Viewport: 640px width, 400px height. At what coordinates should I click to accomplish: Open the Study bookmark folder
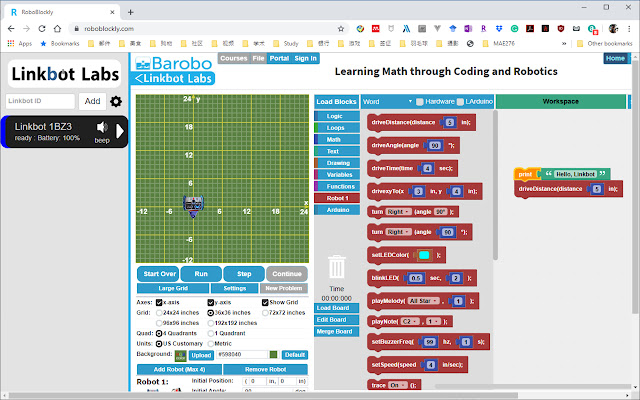286,43
